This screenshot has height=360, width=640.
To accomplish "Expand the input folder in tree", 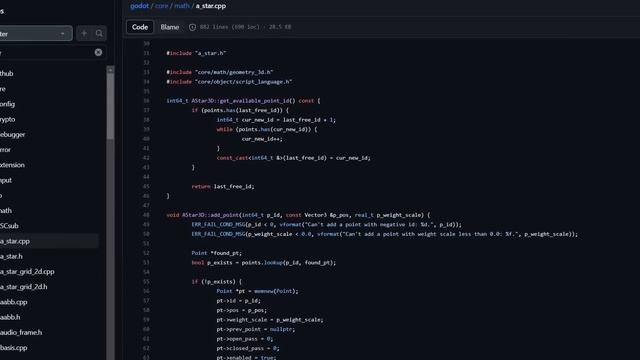I will pos(6,180).
